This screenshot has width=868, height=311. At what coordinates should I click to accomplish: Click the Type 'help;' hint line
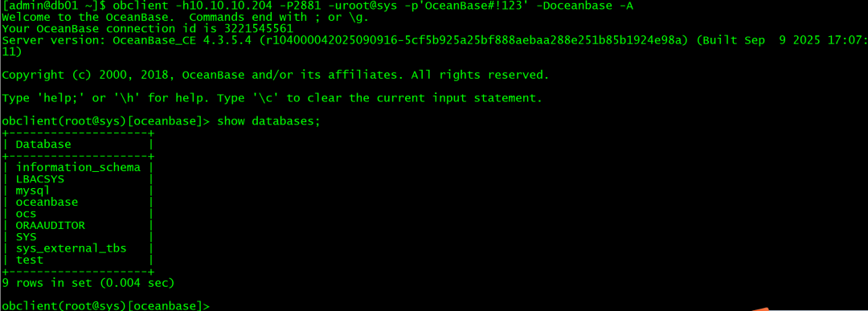coord(272,99)
